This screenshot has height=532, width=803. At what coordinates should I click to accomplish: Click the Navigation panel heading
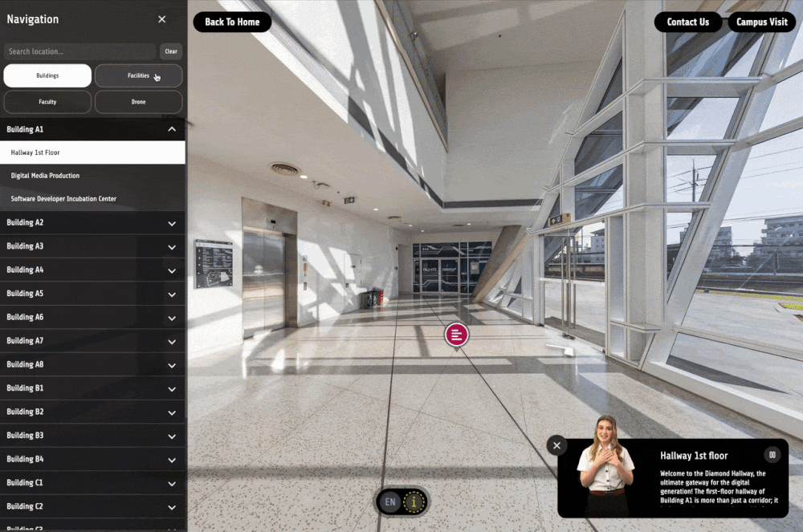pos(33,19)
